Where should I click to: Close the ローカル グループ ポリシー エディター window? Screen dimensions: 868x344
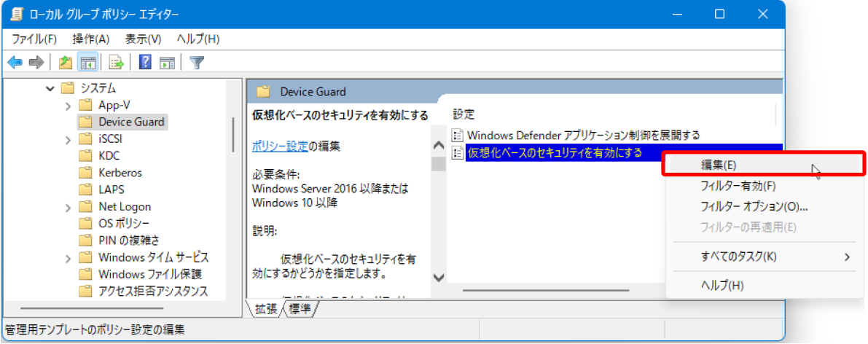[762, 15]
